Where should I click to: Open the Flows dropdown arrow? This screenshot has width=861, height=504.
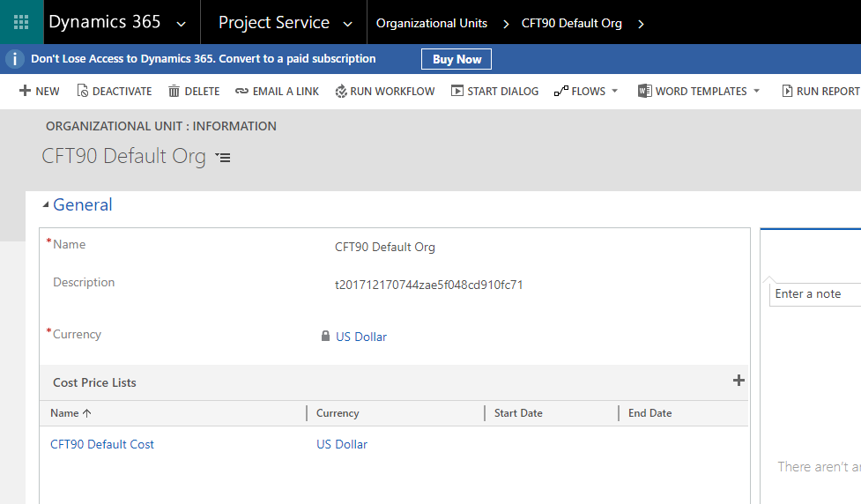614,91
